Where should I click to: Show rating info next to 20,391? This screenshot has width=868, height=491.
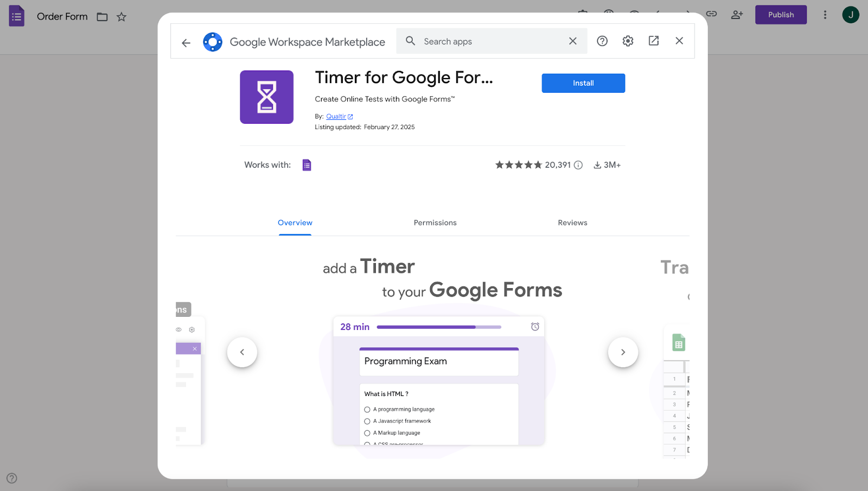578,165
